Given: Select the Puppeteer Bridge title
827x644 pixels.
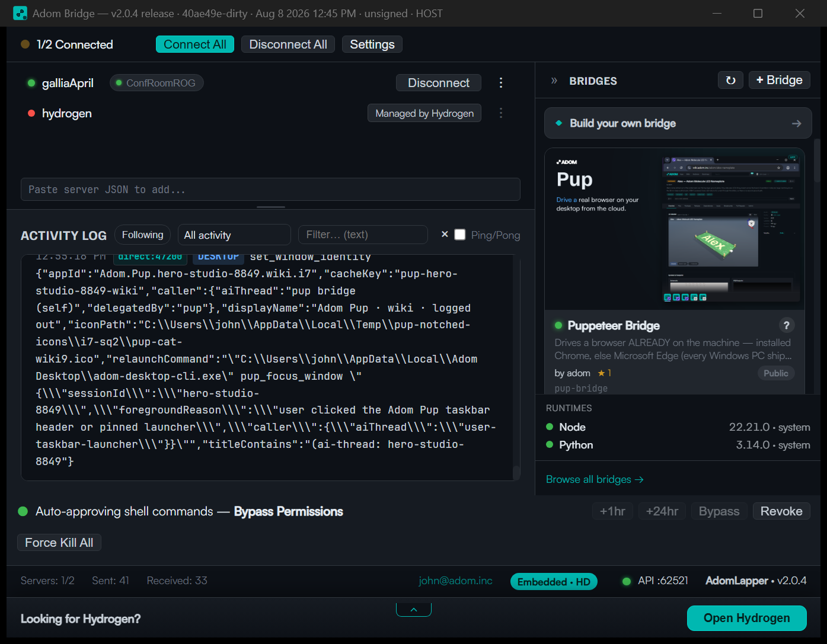Looking at the screenshot, I should (614, 325).
